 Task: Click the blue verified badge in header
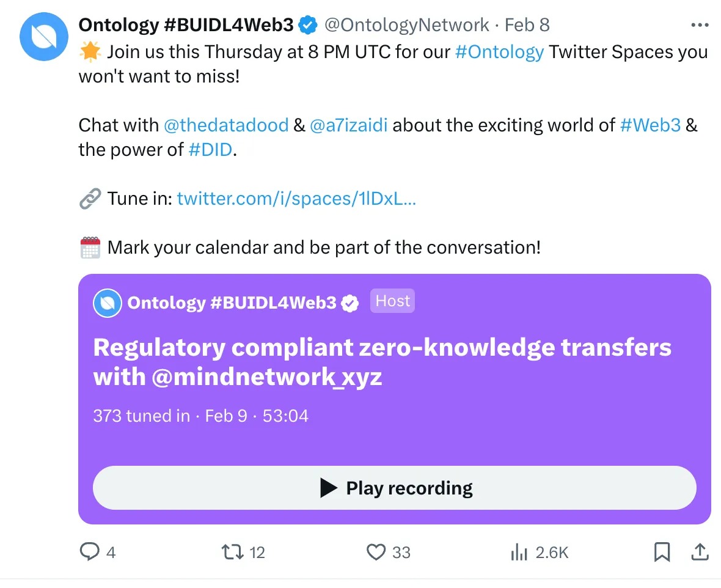click(x=309, y=25)
